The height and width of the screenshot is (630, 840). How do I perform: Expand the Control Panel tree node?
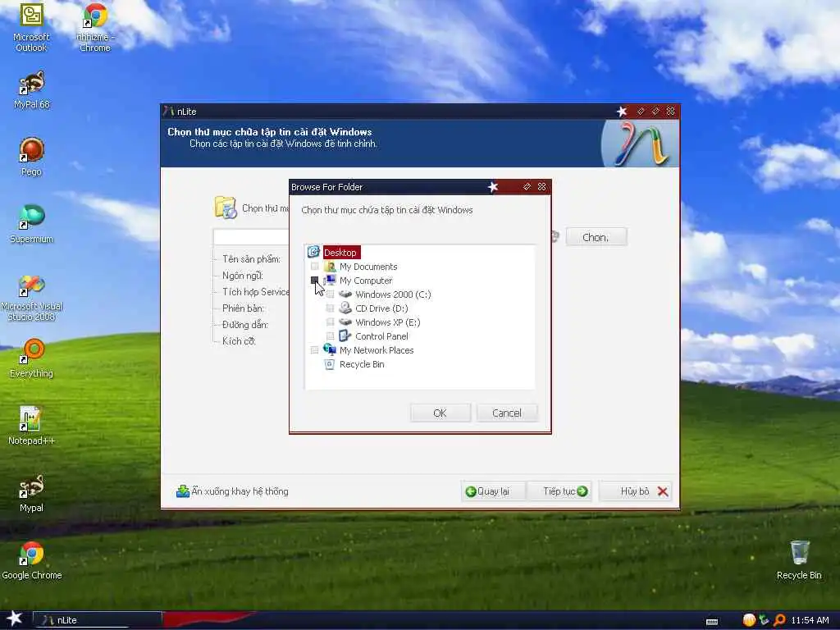[330, 336]
